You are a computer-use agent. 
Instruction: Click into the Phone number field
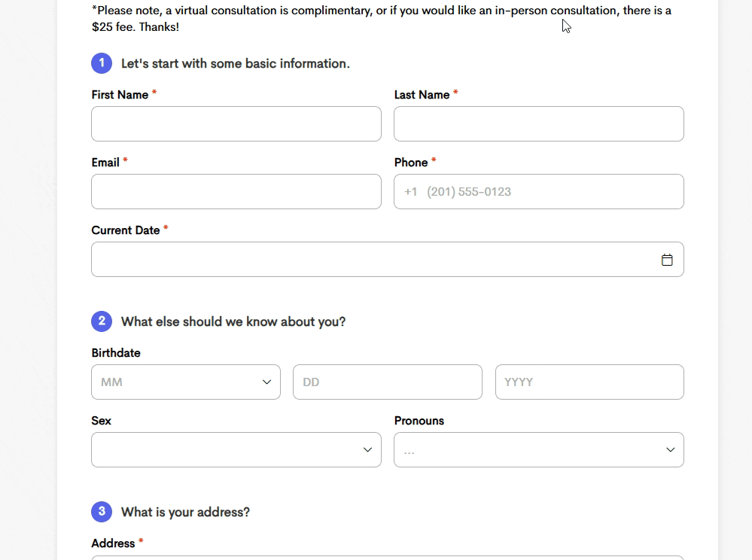pyautogui.click(x=539, y=191)
